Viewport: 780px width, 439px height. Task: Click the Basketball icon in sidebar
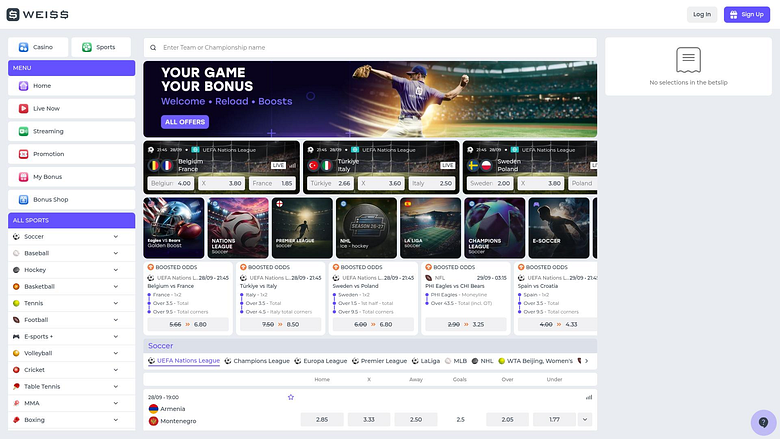[16, 286]
